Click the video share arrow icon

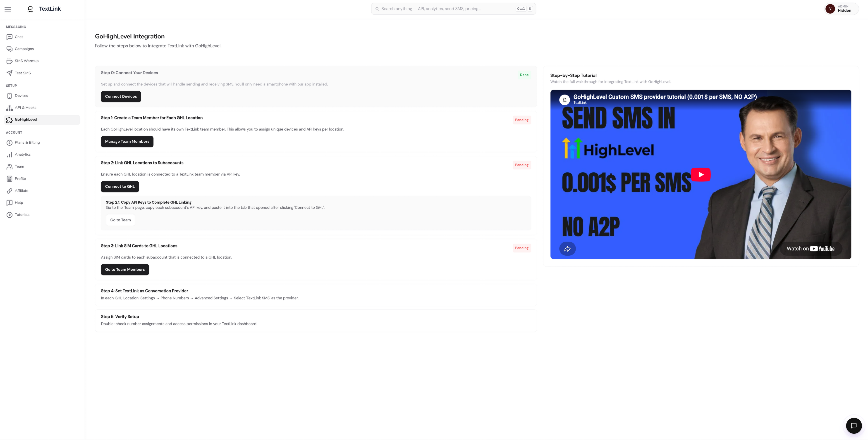tap(567, 249)
